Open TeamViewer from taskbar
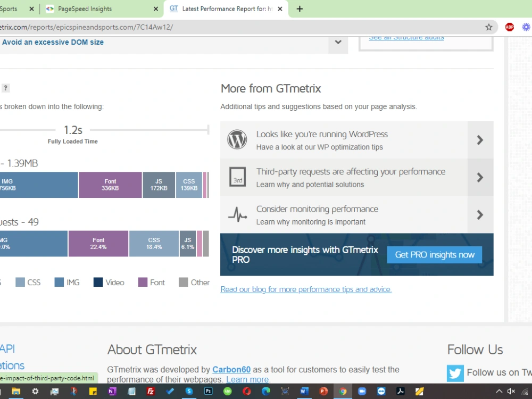Screen dimensions: 532x399 [x=381, y=391]
